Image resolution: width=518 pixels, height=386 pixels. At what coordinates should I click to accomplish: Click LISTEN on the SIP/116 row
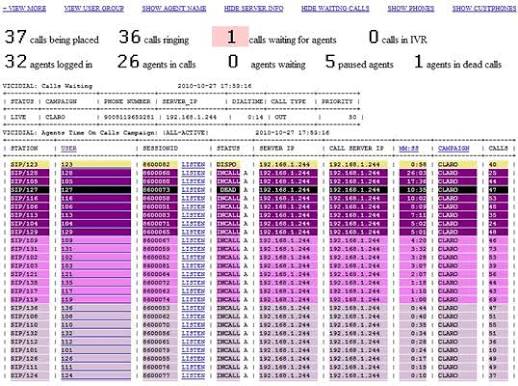coord(193,198)
